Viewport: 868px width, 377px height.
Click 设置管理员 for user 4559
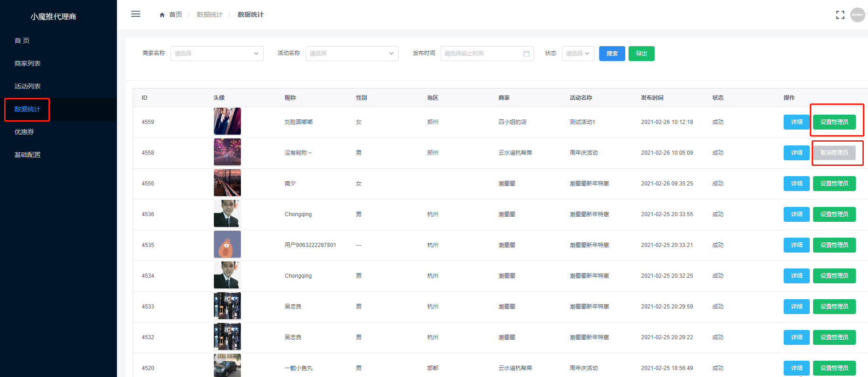(834, 122)
